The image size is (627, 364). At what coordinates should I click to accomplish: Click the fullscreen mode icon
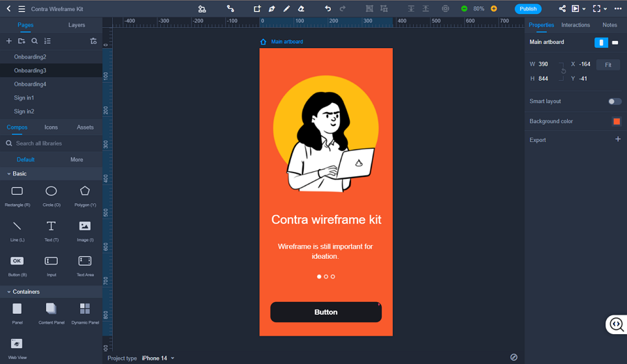pyautogui.click(x=596, y=8)
